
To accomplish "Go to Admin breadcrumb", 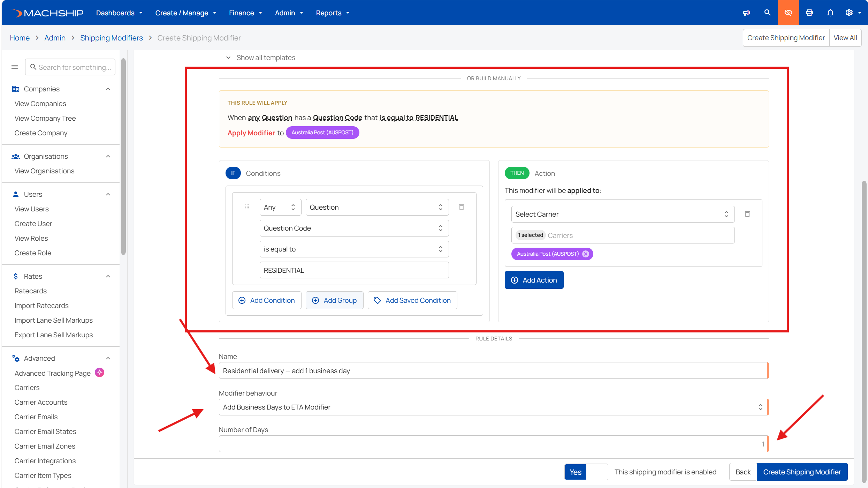I will [x=55, y=38].
